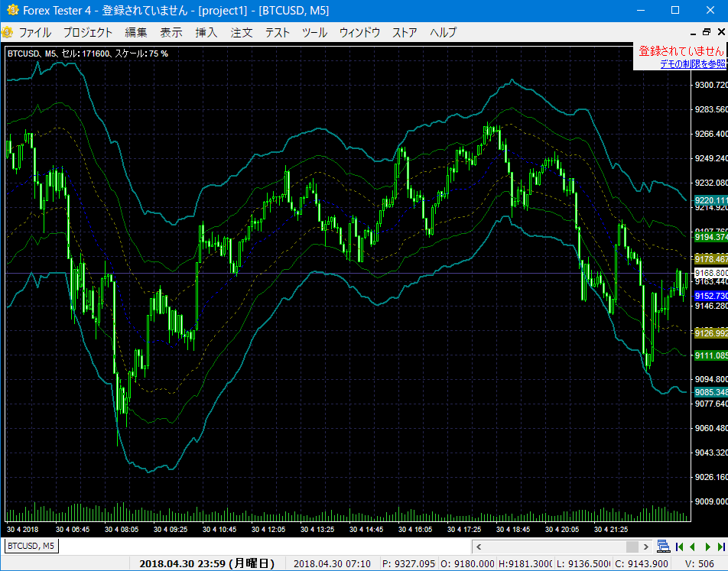Click horizontal scrollbar right arrow
Image resolution: width=728 pixels, height=571 pixels.
coord(645,547)
